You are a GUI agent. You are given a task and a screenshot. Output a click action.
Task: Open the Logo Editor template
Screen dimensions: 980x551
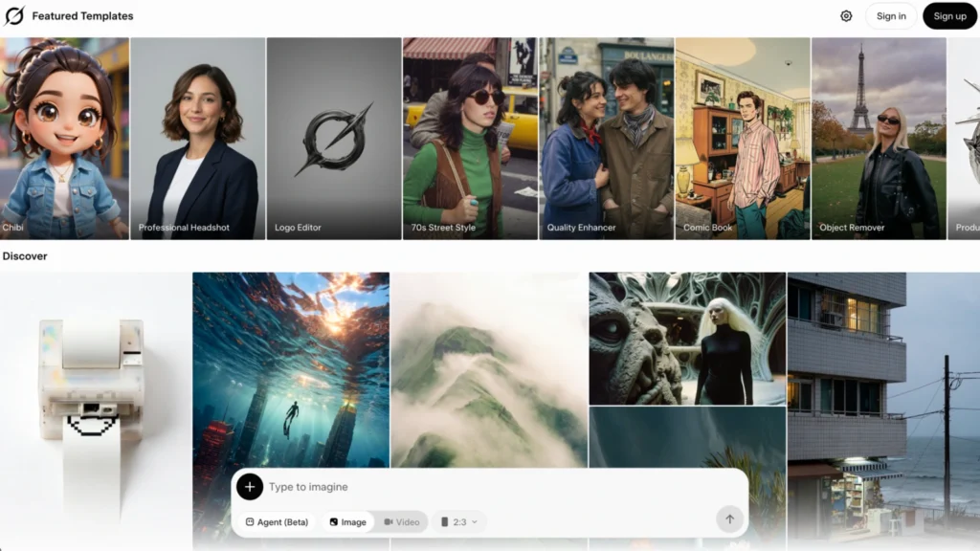coord(334,139)
